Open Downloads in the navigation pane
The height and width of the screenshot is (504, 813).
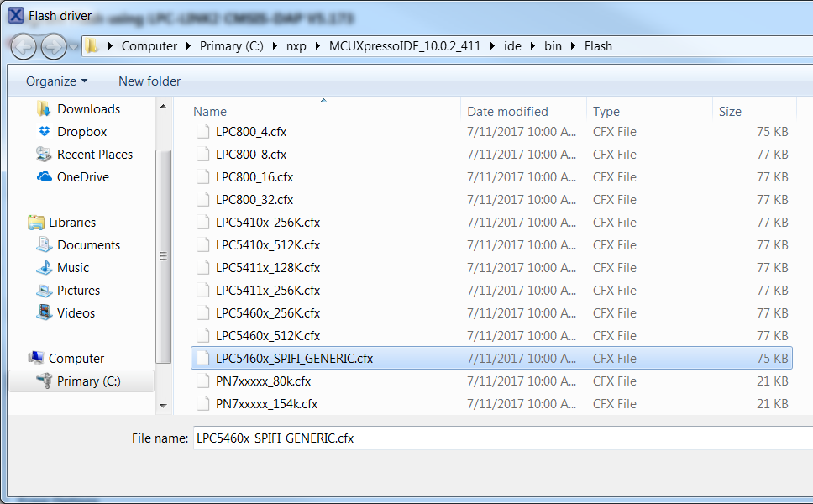coord(89,109)
